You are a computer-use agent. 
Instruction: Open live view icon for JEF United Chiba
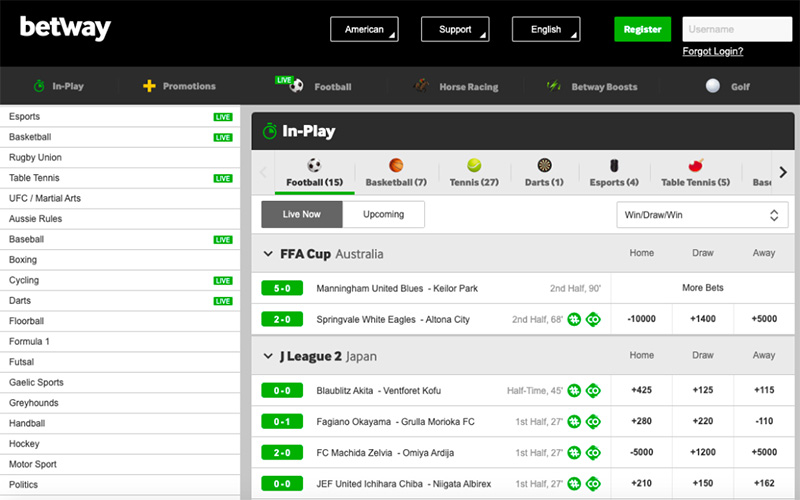(x=593, y=484)
